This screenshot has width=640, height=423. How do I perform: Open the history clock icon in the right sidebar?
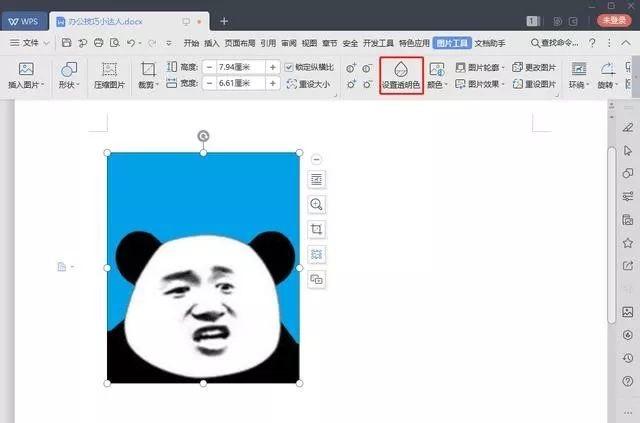coord(627,358)
